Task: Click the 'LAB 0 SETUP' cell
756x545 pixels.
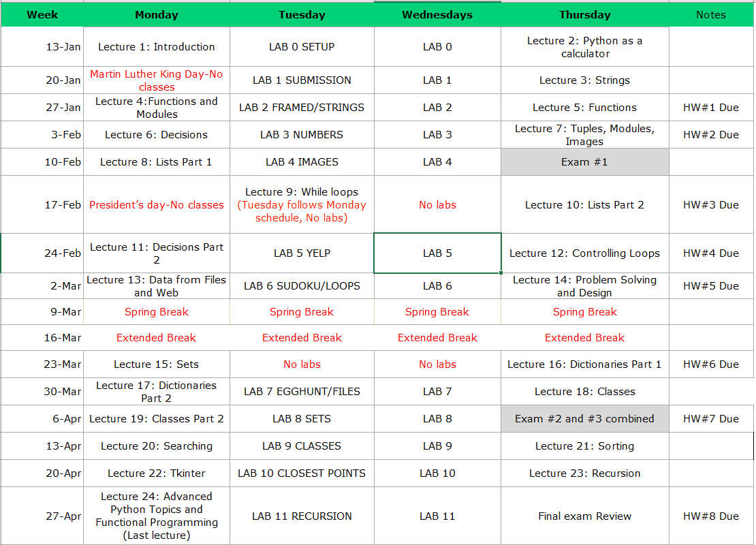Action: point(302,47)
